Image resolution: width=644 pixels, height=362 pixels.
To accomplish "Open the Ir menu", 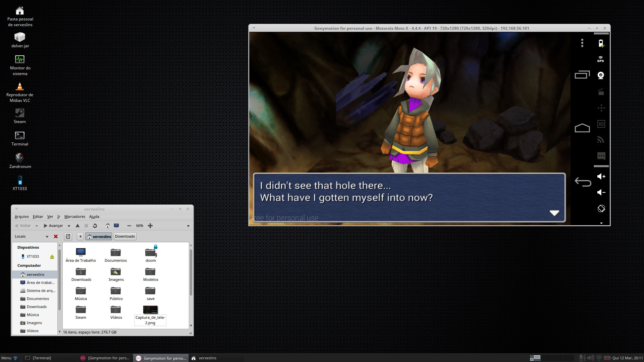I will point(59,217).
